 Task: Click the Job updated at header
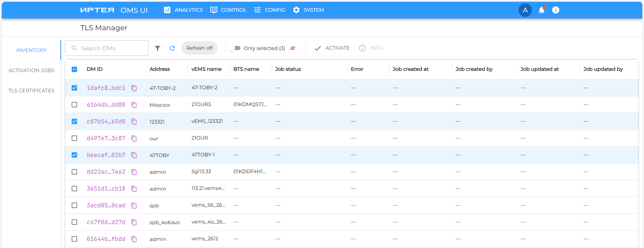point(540,69)
